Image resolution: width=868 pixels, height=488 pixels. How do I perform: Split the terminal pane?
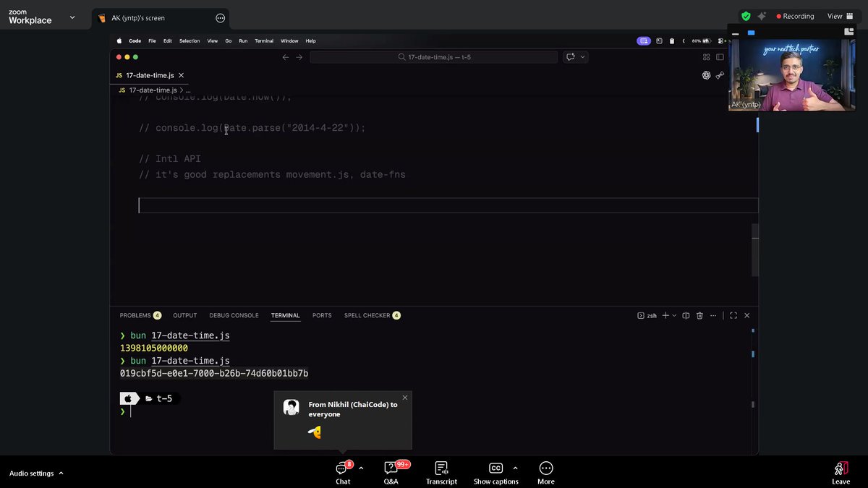click(686, 315)
